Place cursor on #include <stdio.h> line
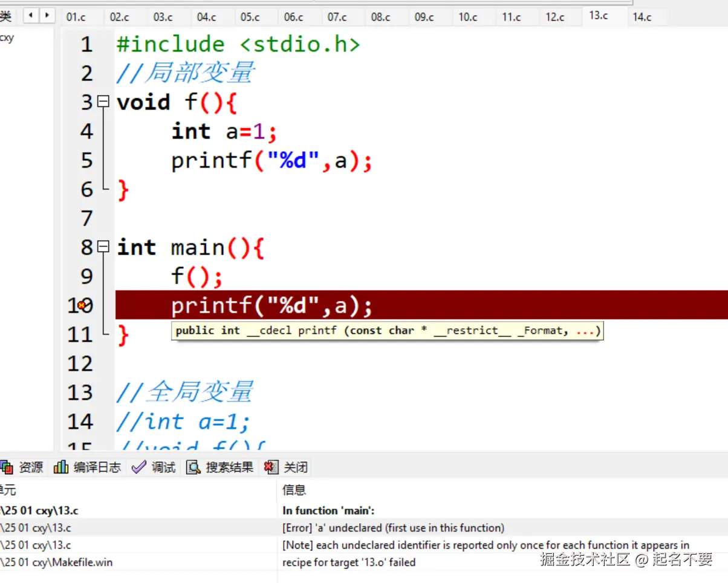Screen dimensions: 728x583 (238, 44)
